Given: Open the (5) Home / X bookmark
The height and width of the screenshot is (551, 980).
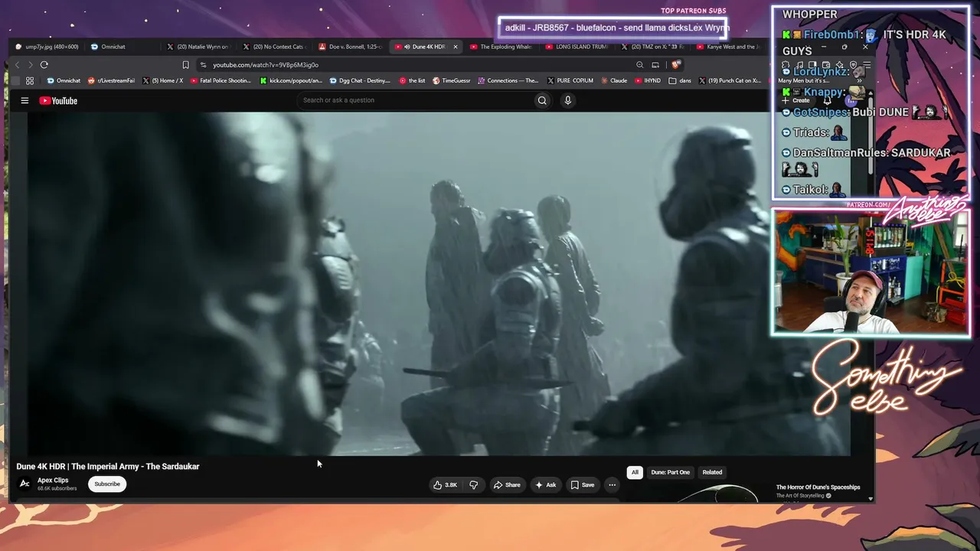Looking at the screenshot, I should pyautogui.click(x=163, y=80).
